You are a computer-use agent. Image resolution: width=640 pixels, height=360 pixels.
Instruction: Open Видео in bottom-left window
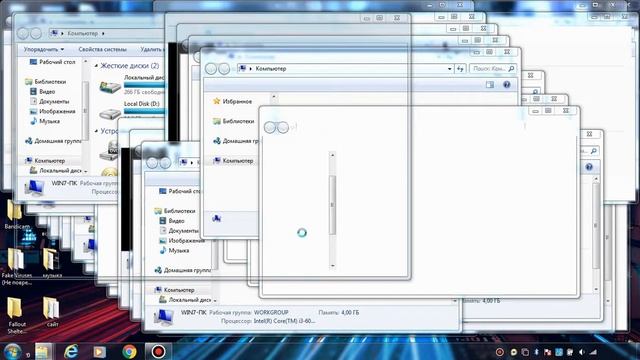172,221
